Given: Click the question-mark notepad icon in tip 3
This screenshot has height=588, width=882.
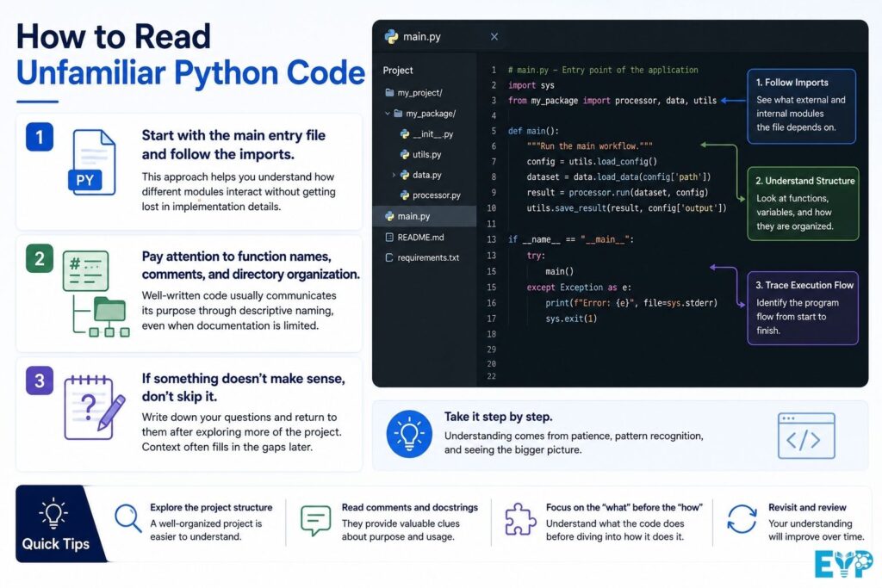Looking at the screenshot, I should tap(95, 408).
